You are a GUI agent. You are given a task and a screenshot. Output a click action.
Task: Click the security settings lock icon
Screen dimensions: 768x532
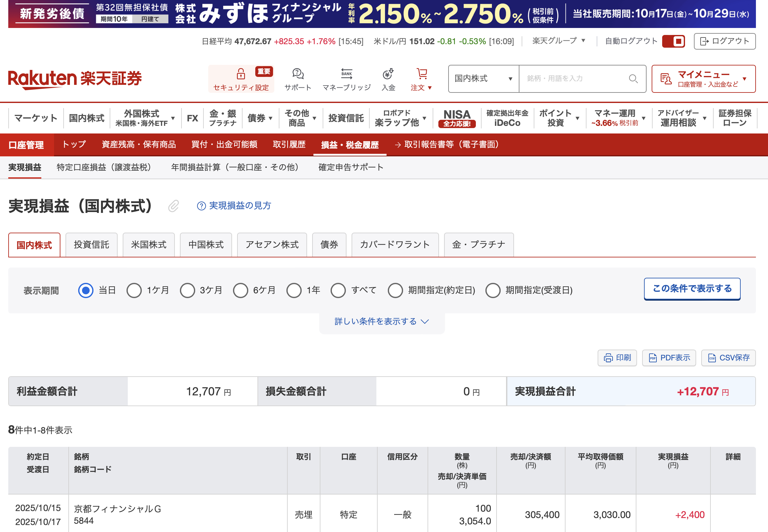241,74
